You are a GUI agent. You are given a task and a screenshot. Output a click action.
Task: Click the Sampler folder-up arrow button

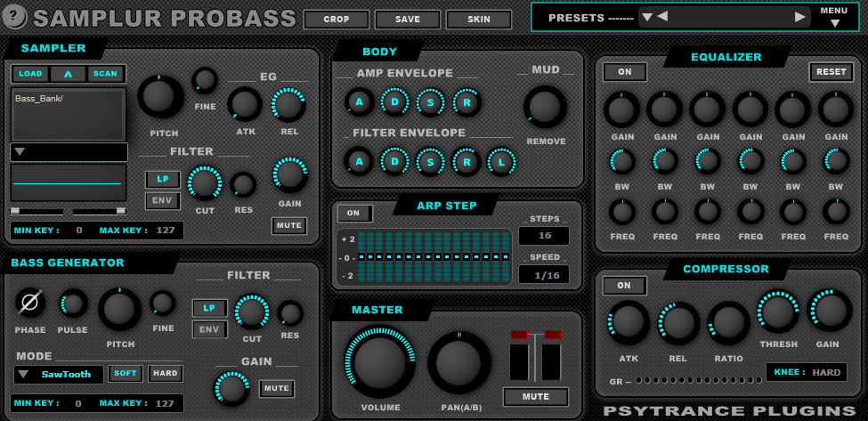coord(68,74)
